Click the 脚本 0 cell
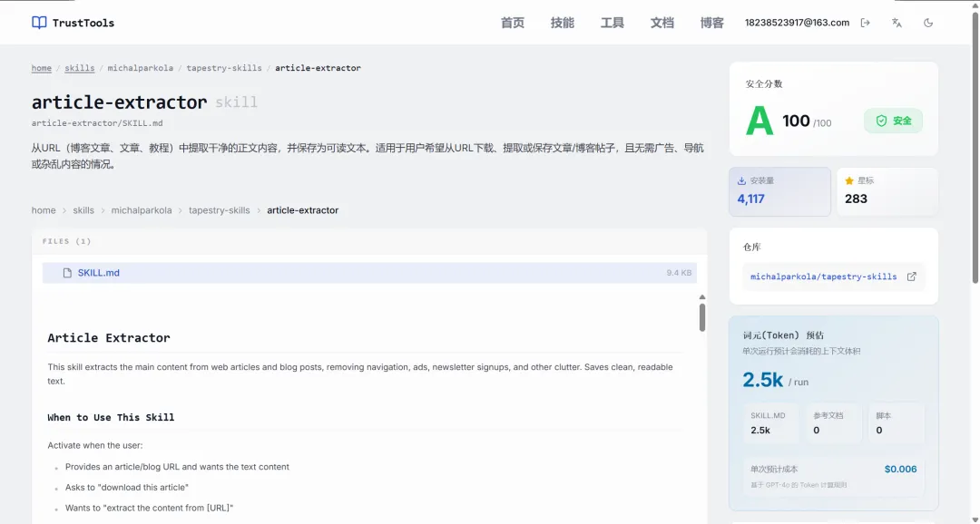 [x=897, y=423]
